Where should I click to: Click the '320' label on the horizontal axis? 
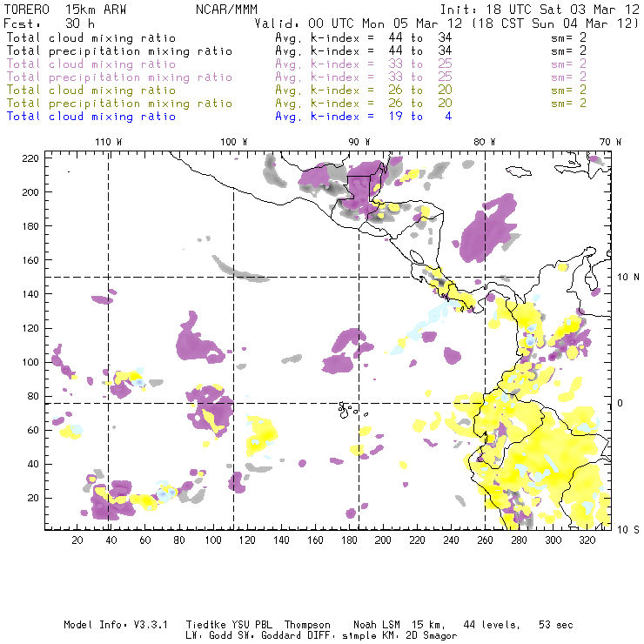(x=587, y=540)
